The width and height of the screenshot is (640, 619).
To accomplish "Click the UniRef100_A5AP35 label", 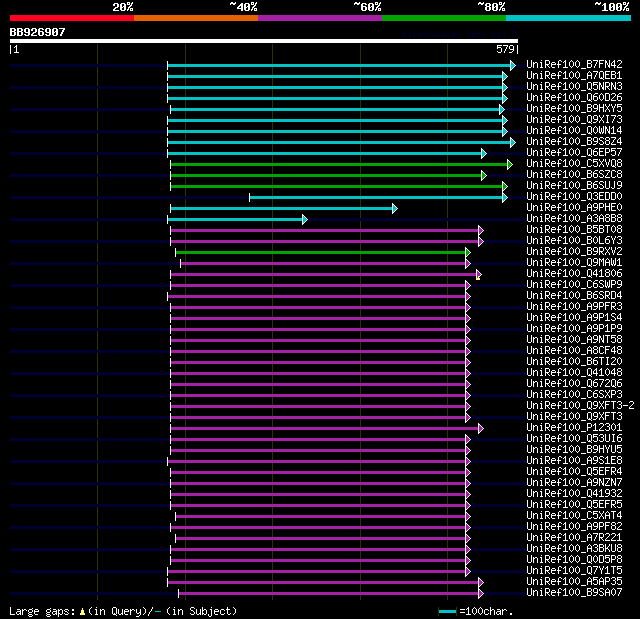I will tap(574, 581).
